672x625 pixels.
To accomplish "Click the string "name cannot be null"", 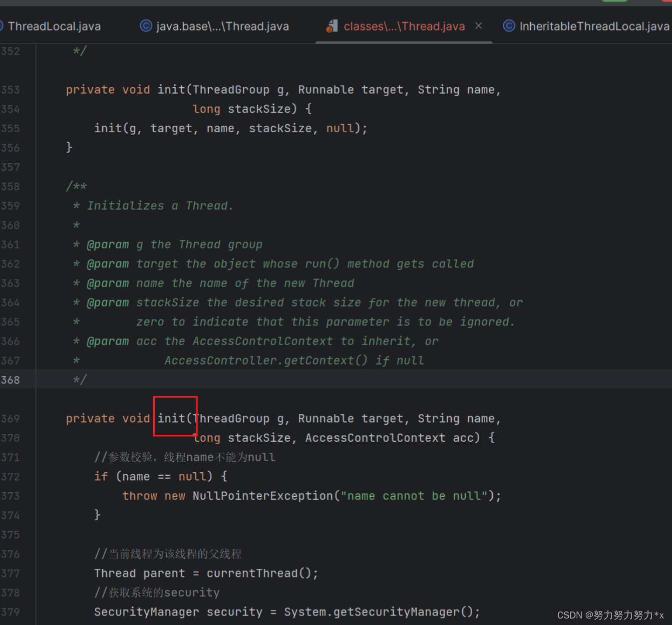I will point(414,496).
